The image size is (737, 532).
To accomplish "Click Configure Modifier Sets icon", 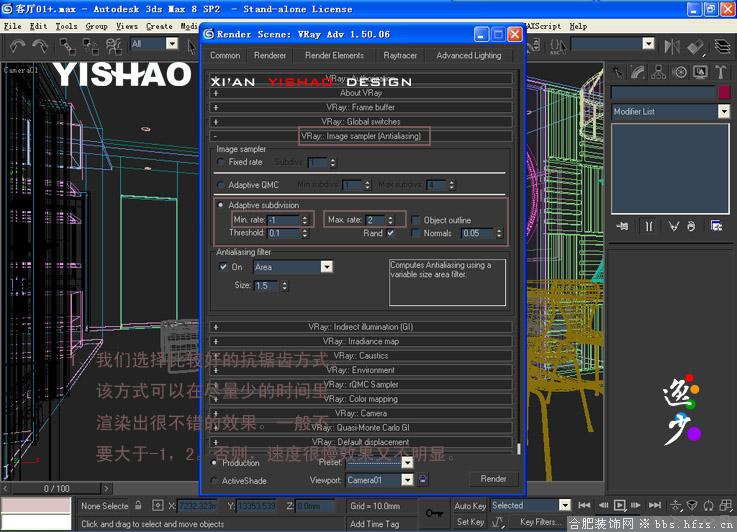I will point(716,227).
